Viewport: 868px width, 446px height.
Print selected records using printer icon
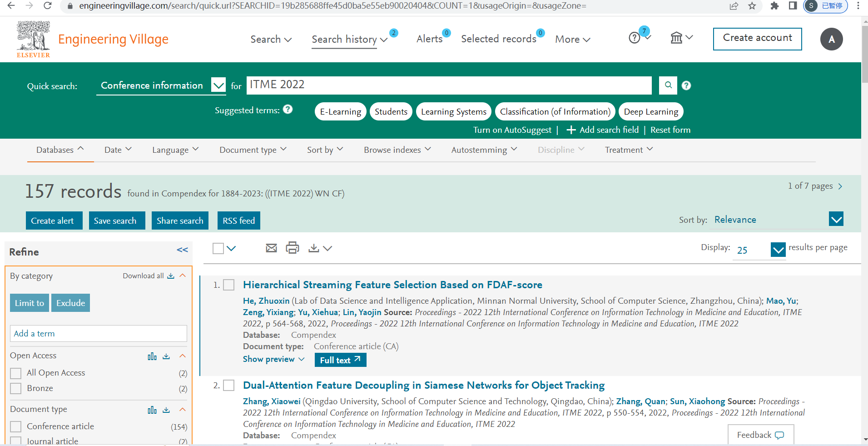tap(292, 248)
